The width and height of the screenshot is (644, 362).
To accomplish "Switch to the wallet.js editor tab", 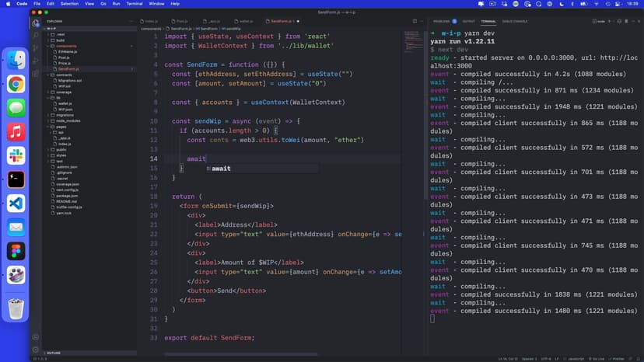I will pyautogui.click(x=246, y=21).
